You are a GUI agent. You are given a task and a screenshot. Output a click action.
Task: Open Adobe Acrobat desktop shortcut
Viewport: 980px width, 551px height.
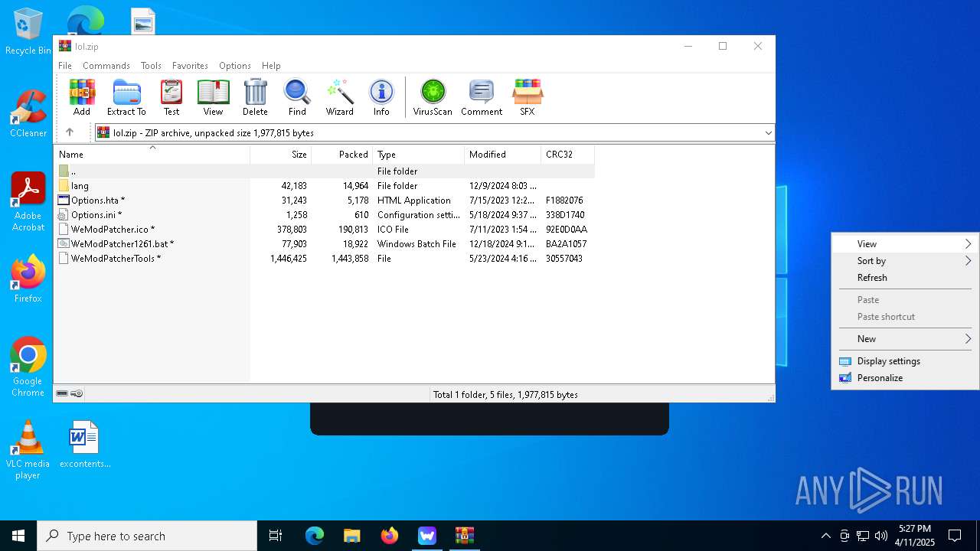point(28,202)
